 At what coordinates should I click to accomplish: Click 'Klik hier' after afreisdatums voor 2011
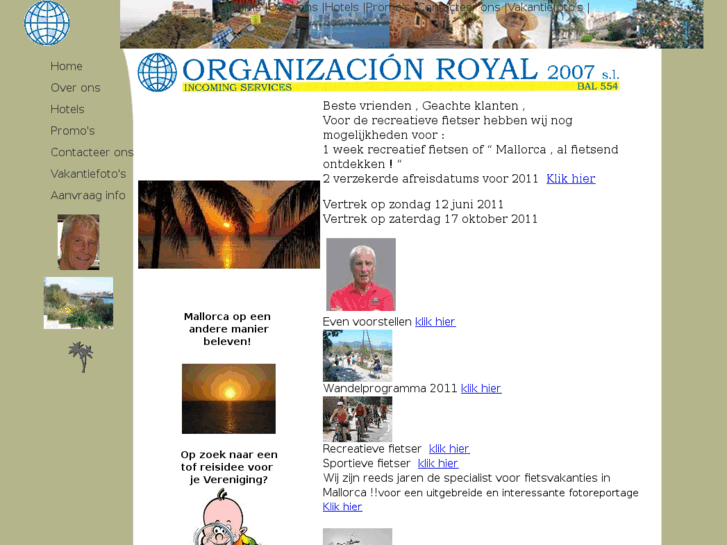click(571, 179)
